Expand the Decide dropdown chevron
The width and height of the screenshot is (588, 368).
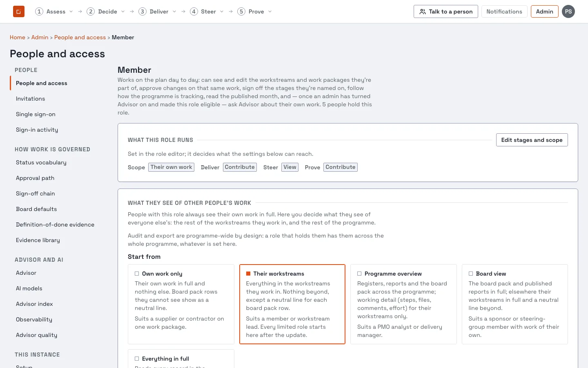point(123,11)
